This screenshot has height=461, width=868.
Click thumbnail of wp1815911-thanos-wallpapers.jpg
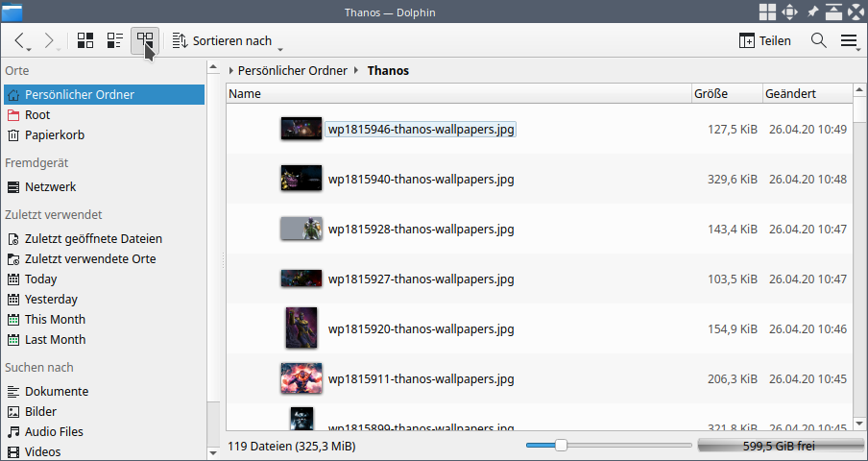[301, 378]
